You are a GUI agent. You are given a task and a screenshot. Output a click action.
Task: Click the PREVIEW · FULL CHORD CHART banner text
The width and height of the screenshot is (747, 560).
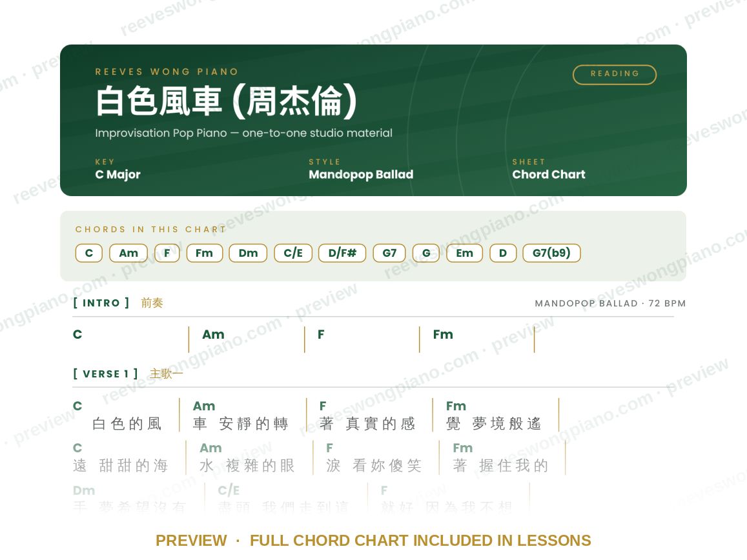tap(373, 541)
